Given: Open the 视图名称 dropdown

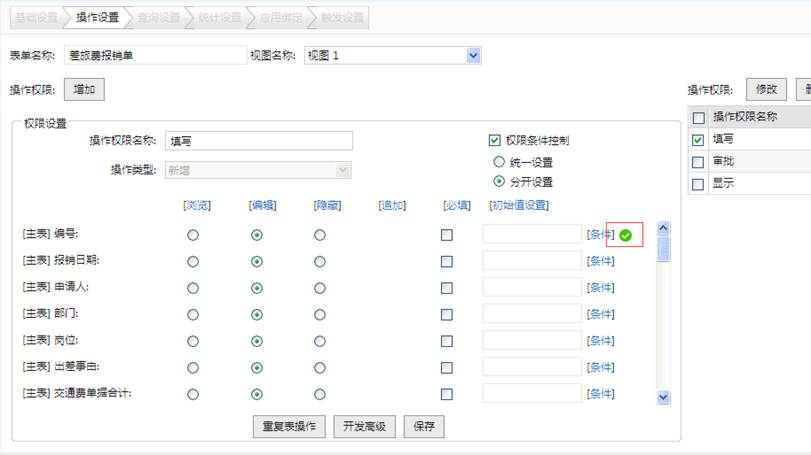Looking at the screenshot, I should point(473,56).
